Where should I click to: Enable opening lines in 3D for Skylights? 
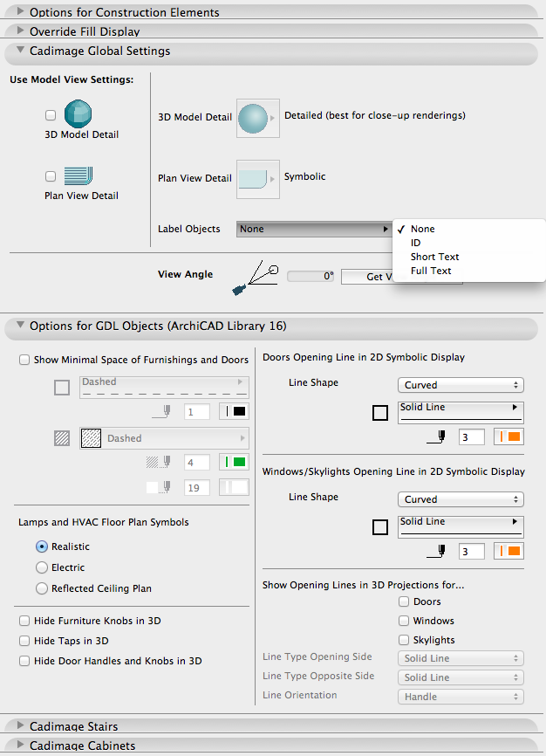404,640
